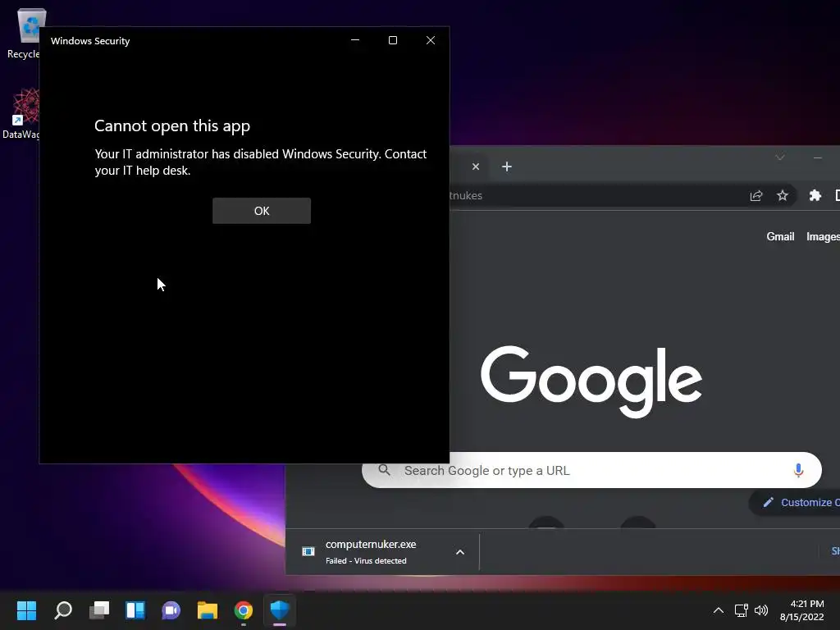Bookmark this page with star icon
840x630 pixels.
tap(782, 195)
